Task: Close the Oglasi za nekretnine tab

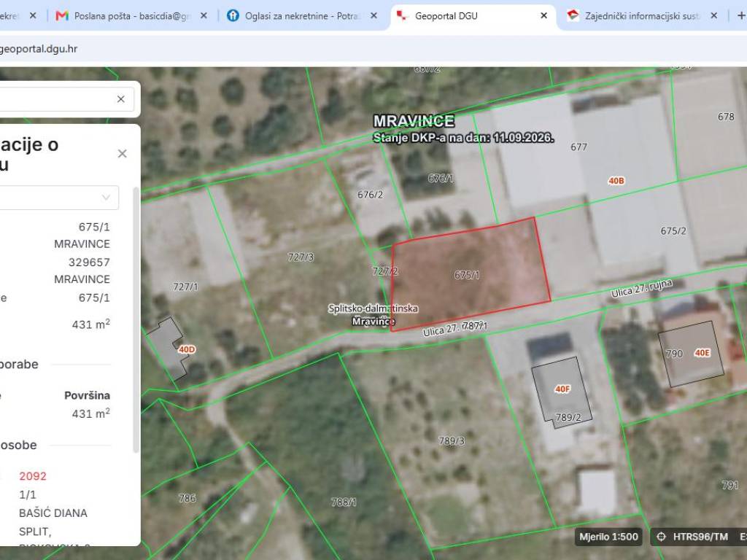Action: 373,16
